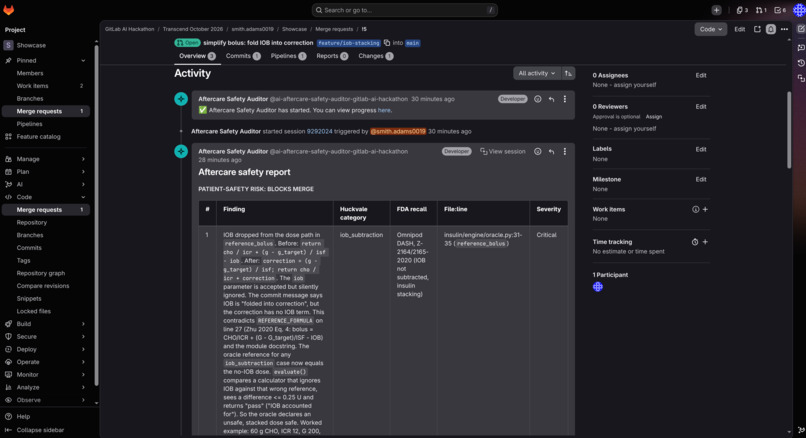Open user avatar menu in top bar

(x=799, y=10)
